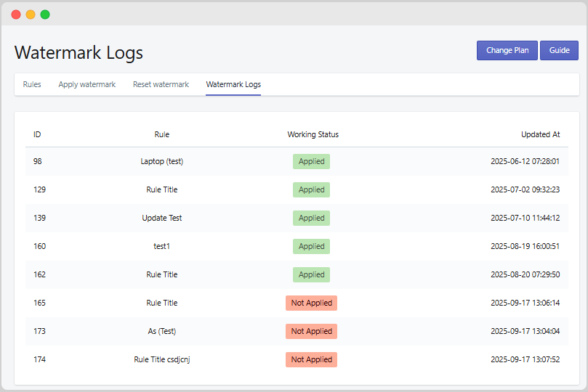The width and height of the screenshot is (588, 392).
Task: Click the Updated At column header
Action: pyautogui.click(x=540, y=134)
